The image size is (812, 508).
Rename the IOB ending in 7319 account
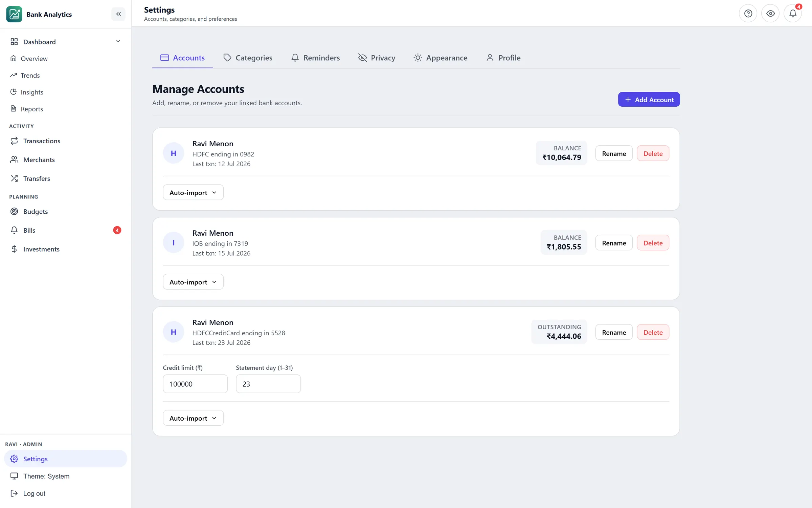point(614,243)
